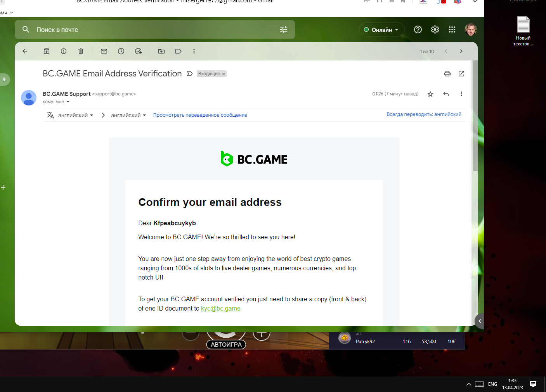Image resolution: width=546 pixels, height=392 pixels.
Task: Open the kyc@bc.game email link
Action: click(220, 309)
